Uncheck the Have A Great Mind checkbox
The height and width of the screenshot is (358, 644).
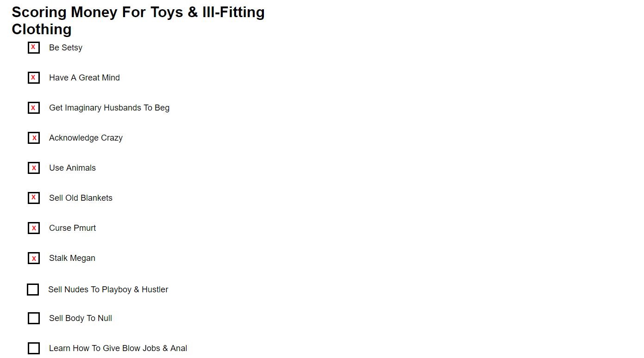pyautogui.click(x=34, y=78)
